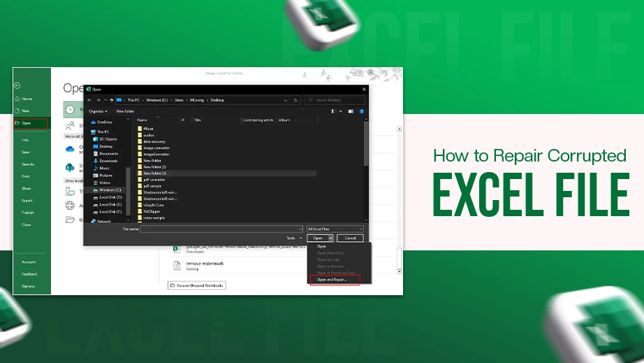Viewport: 644px width, 363px height.
Task: Open recent locations dropdown arrow
Action: coord(105,100)
